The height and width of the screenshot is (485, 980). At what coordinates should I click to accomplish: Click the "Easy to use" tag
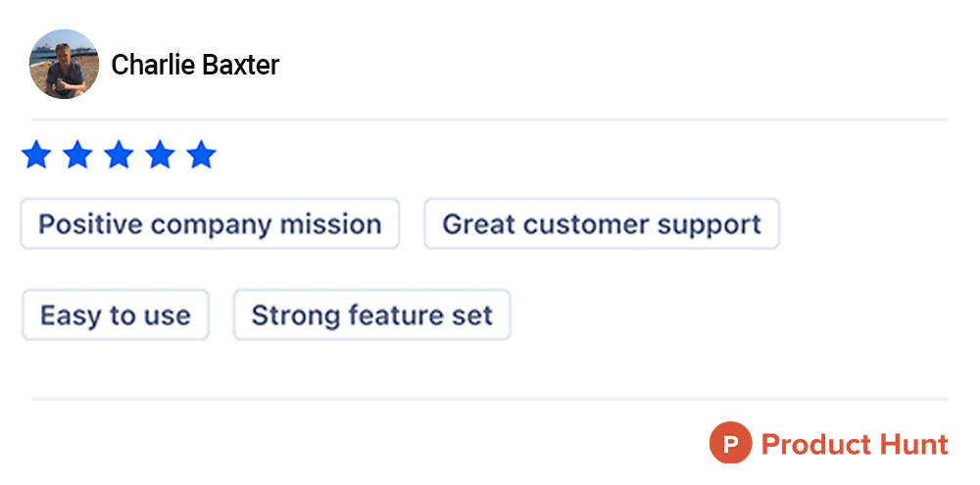click(116, 315)
